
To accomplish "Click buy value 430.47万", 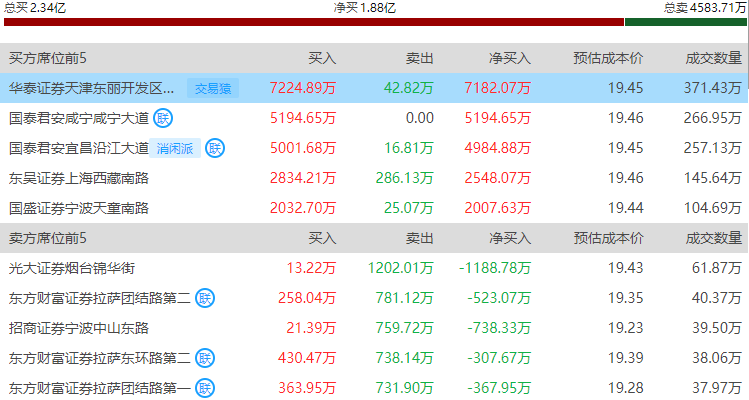I will [x=307, y=358].
